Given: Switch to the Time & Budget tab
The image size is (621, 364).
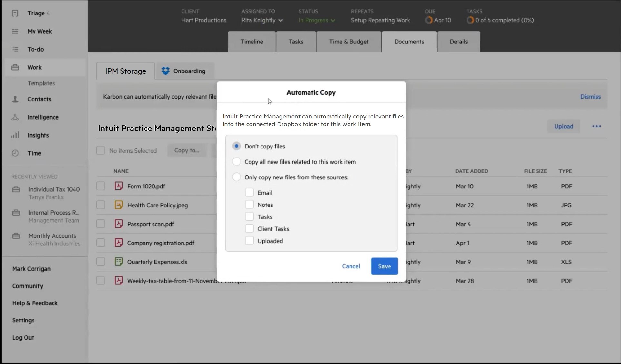Looking at the screenshot, I should coord(349,41).
